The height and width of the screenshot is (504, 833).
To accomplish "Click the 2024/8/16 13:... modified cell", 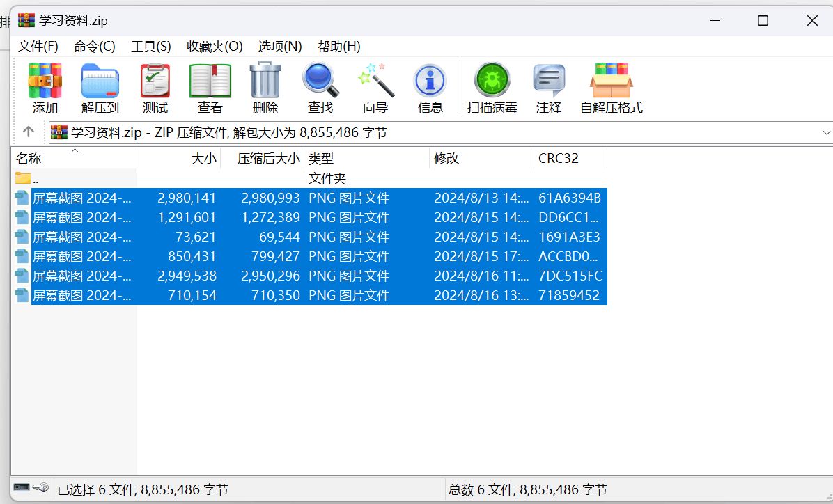I will 481,295.
